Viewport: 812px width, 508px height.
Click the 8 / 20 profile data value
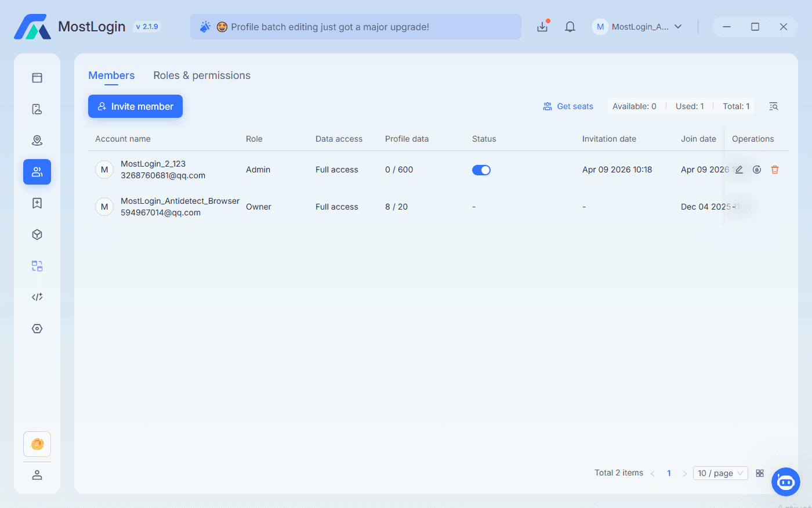(397, 207)
